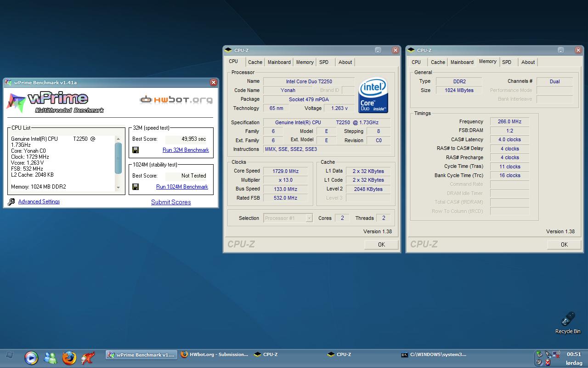This screenshot has width=588, height=368.
Task: Click the Advanced Settings wrench icon
Action: coord(11,201)
